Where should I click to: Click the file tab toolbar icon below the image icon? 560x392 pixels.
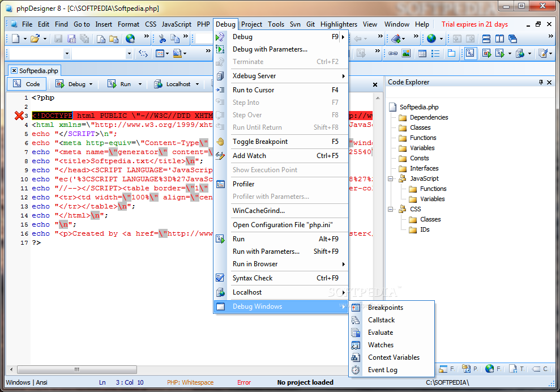tap(451, 54)
